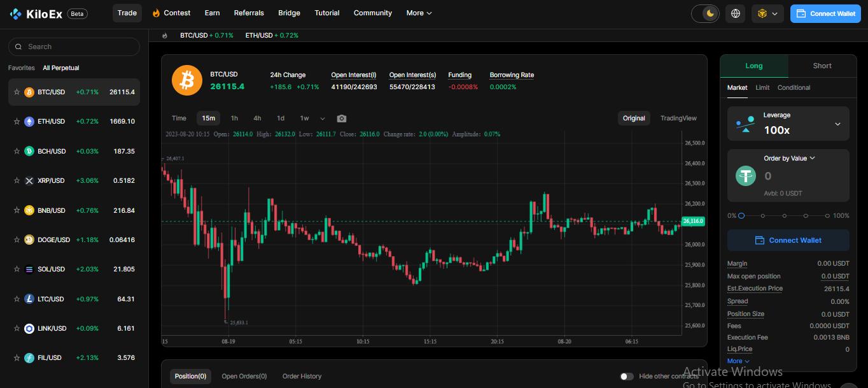868x388 pixels.
Task: Click the Tether USDT icon
Action: (x=745, y=176)
